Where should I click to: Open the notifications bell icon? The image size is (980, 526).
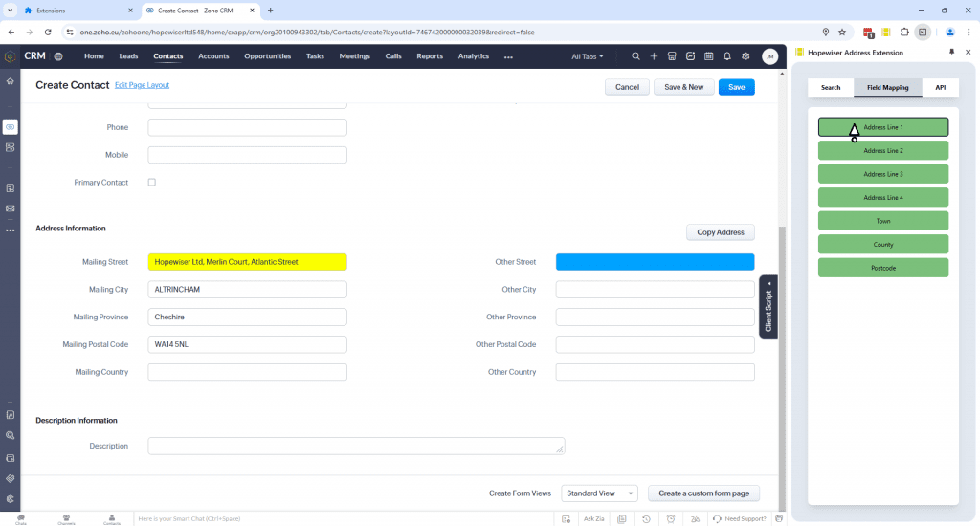coord(727,56)
